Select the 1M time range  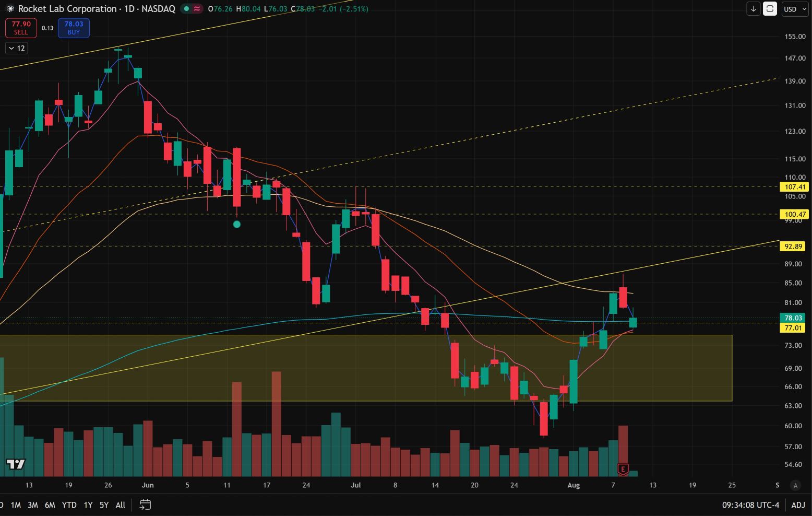point(16,505)
